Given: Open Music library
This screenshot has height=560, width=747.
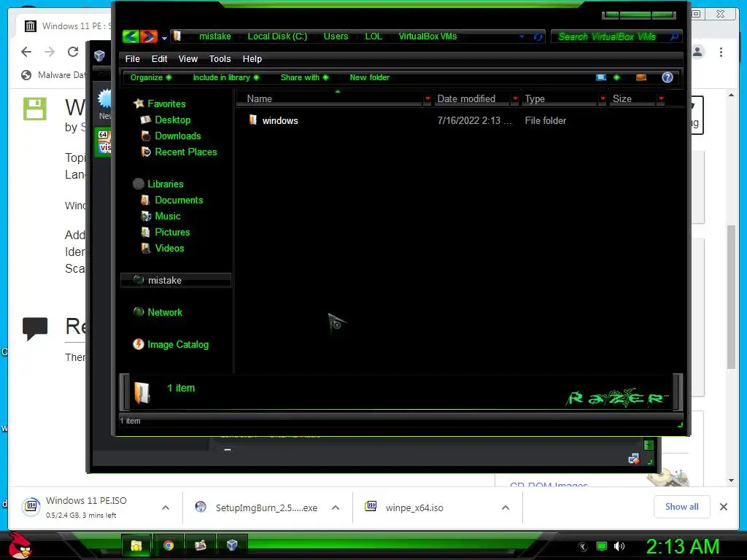Looking at the screenshot, I should tap(168, 216).
